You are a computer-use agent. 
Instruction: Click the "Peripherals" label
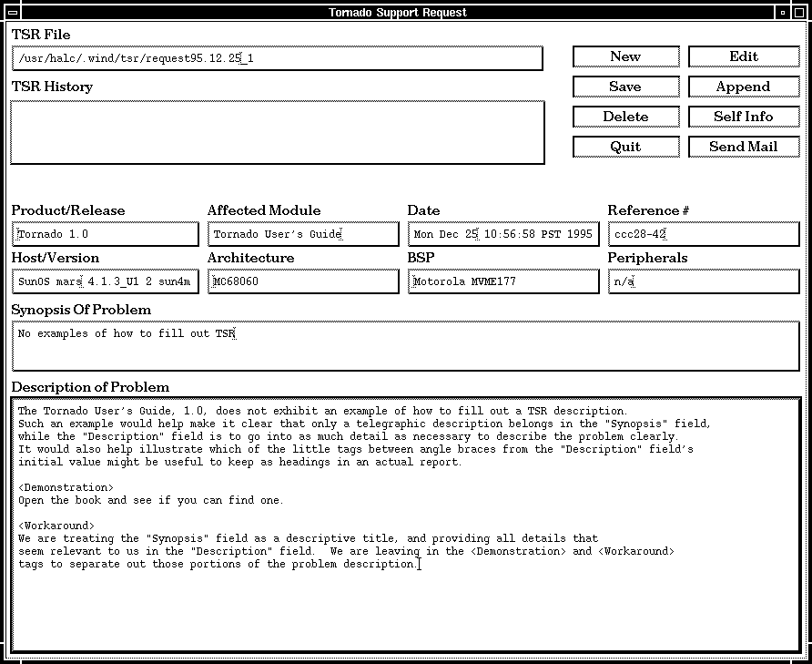(647, 258)
